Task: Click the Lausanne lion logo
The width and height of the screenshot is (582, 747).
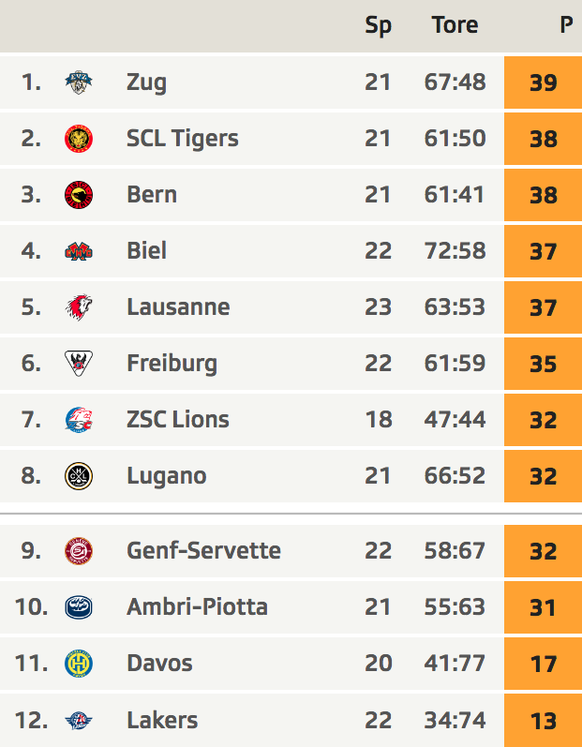Action: (x=79, y=307)
